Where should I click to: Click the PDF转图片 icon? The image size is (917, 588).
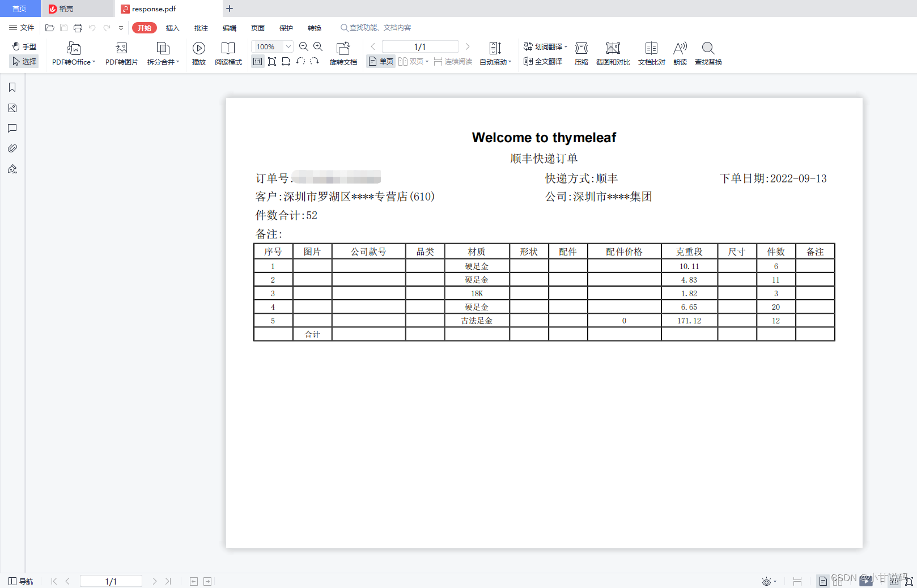click(121, 49)
